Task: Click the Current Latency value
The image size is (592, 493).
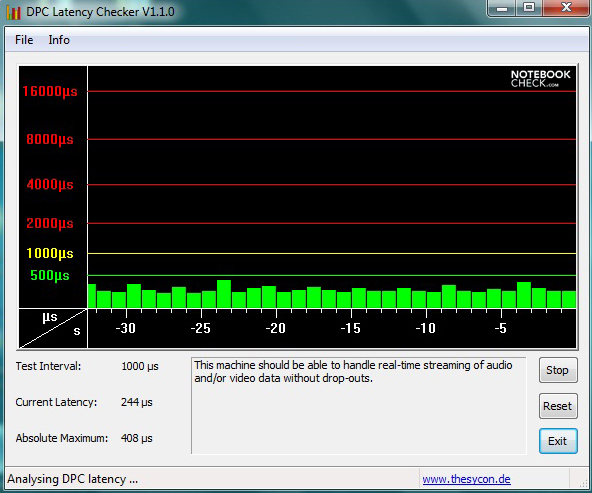Action: coord(137,402)
